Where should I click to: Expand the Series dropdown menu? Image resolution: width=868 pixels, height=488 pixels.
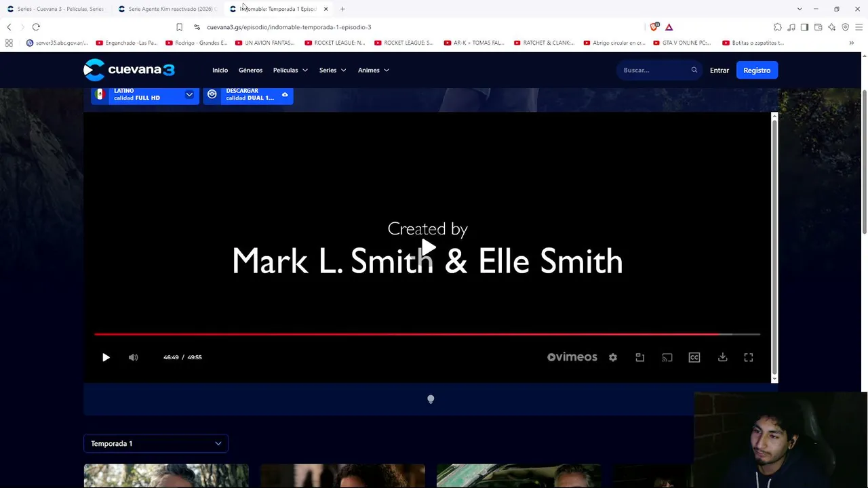tap(333, 70)
